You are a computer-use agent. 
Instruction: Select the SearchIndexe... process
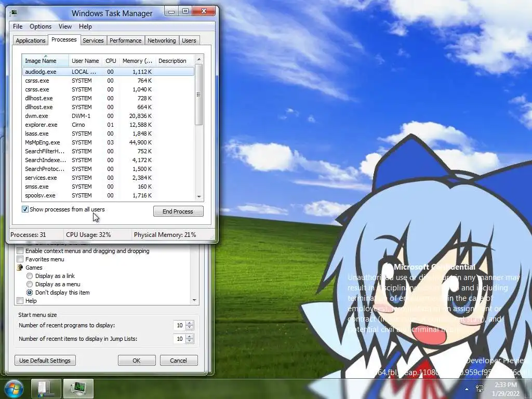pyautogui.click(x=108, y=160)
